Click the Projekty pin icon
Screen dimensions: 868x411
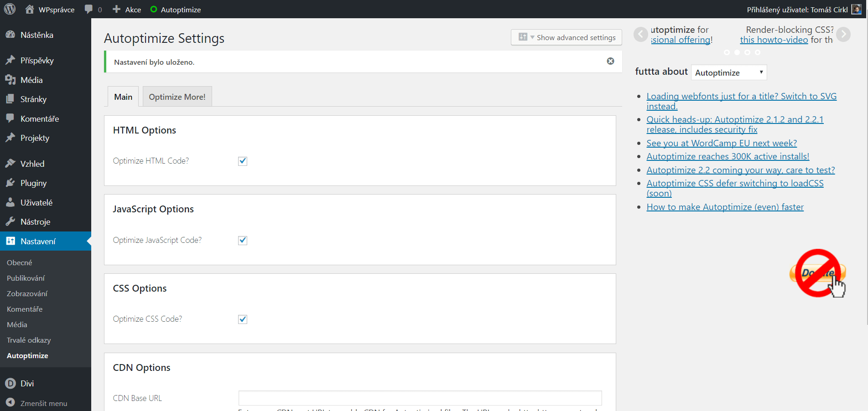[10, 138]
